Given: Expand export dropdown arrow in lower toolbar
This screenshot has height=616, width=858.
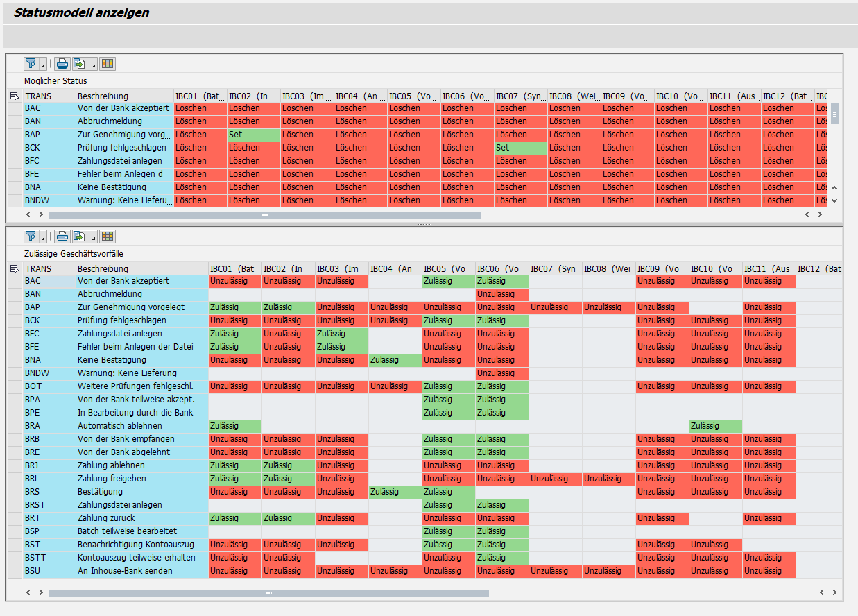Looking at the screenshot, I should [x=93, y=239].
